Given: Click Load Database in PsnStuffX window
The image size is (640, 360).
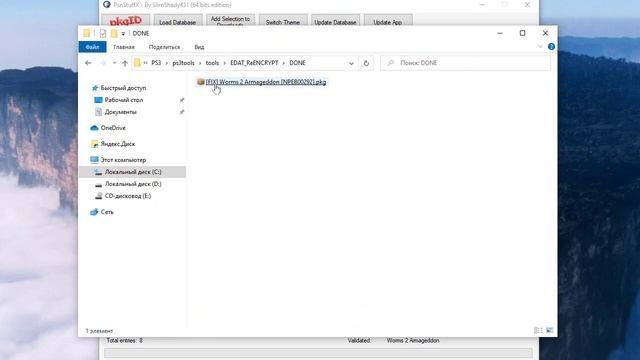Looking at the screenshot, I should 178,21.
